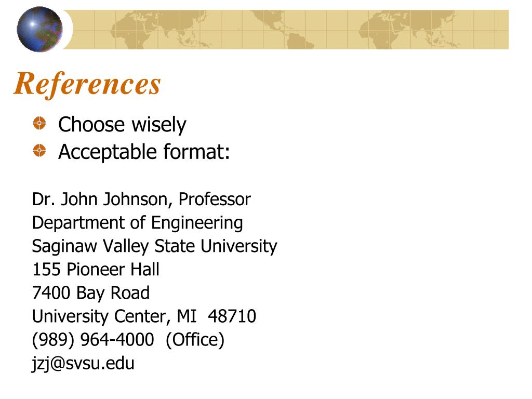Viewport: 532px width, 399px height.
Task: Click the Choose wisely bullet text
Action: coord(122,125)
